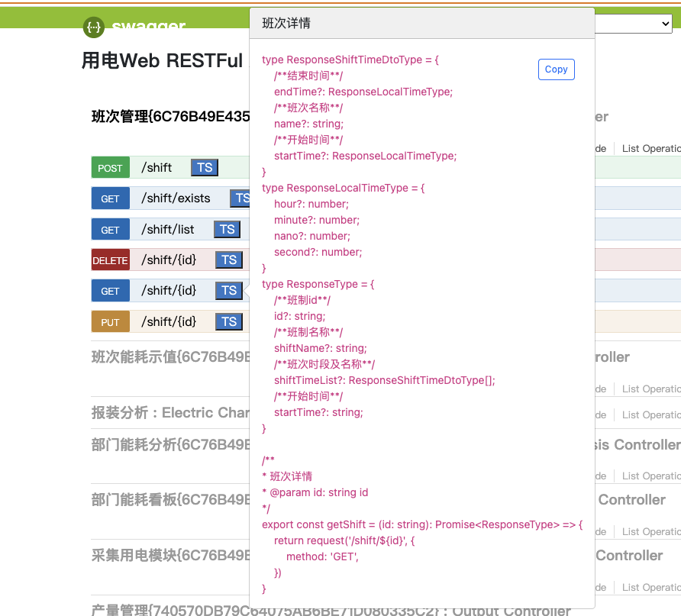List Operations for the 部门能耗看板 section
The height and width of the screenshot is (616, 681).
[x=651, y=532]
